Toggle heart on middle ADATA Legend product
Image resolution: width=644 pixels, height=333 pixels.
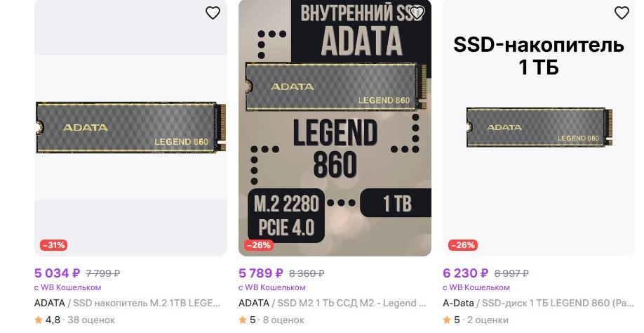pos(417,13)
